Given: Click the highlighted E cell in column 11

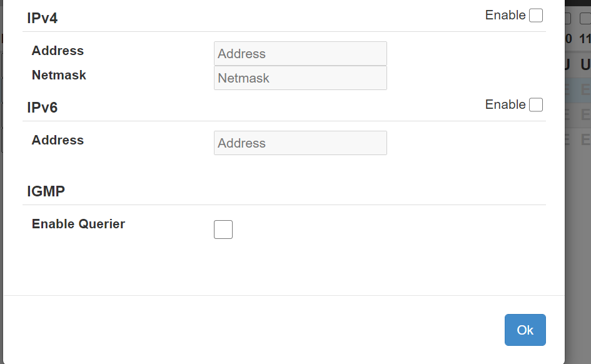Looking at the screenshot, I should tap(585, 90).
